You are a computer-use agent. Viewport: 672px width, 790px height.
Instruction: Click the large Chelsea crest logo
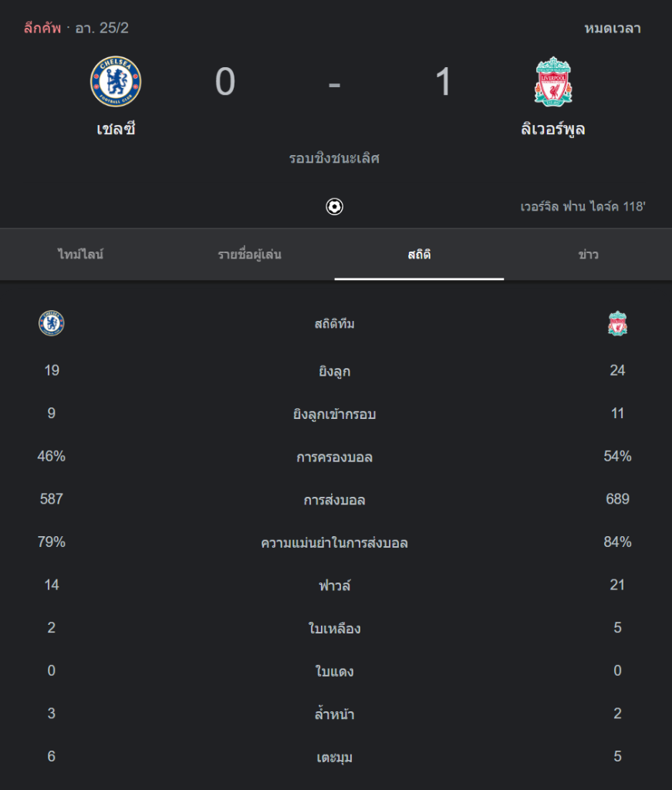coord(116,81)
